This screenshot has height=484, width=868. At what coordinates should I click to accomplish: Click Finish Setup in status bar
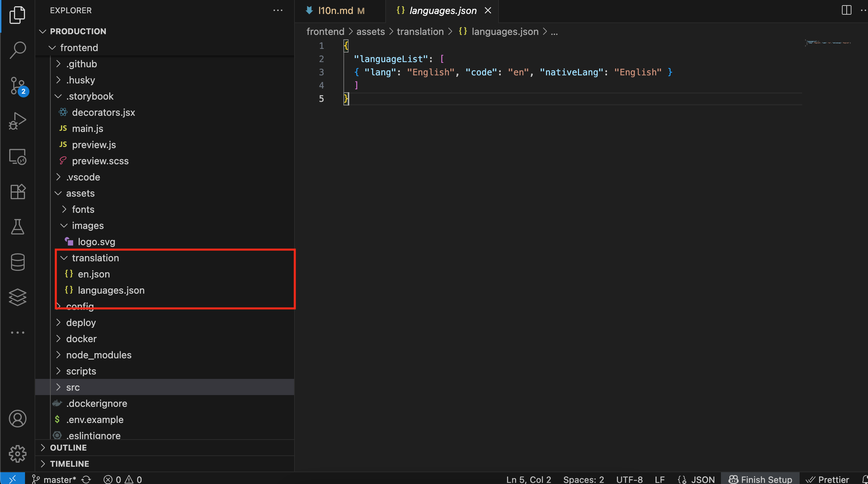760,479
